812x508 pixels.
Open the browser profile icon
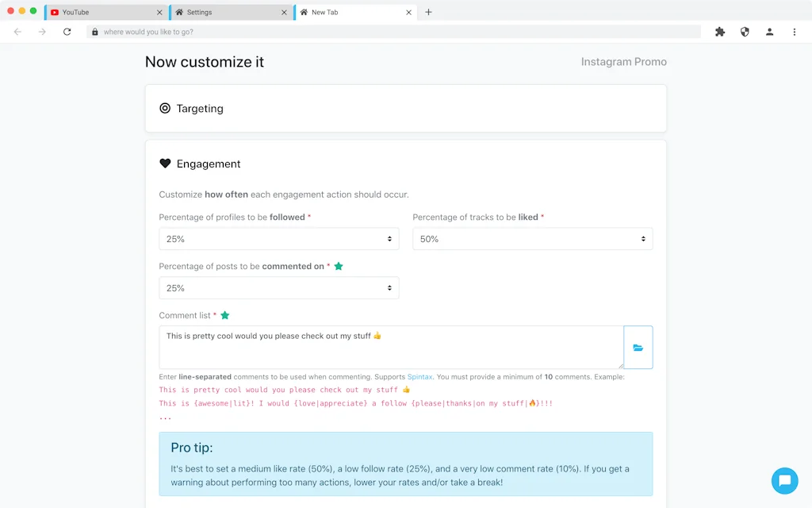(x=769, y=31)
